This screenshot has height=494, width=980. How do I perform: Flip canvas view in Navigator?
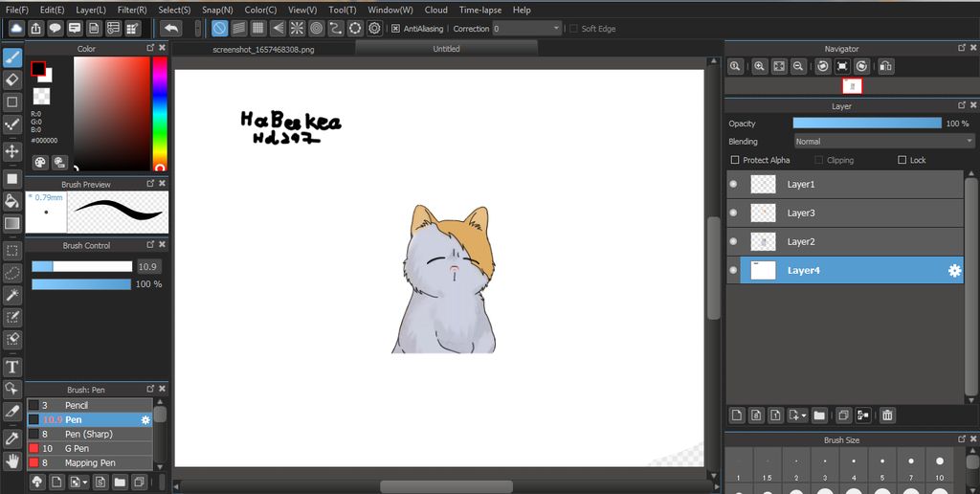coord(885,66)
